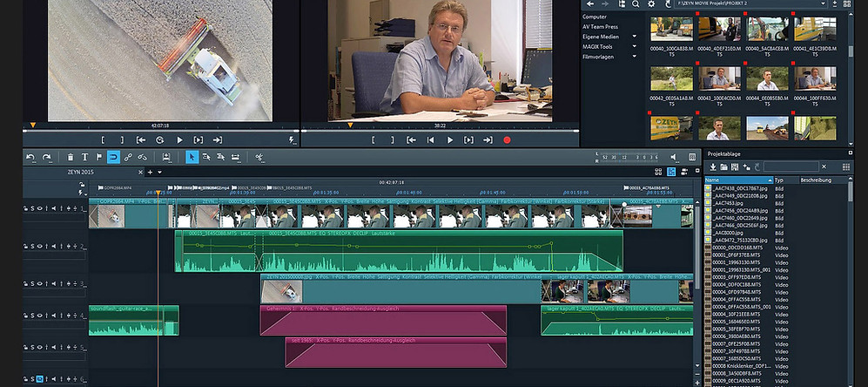This screenshot has height=387, width=868.
Task: Solo track 2
Action: pos(33,246)
